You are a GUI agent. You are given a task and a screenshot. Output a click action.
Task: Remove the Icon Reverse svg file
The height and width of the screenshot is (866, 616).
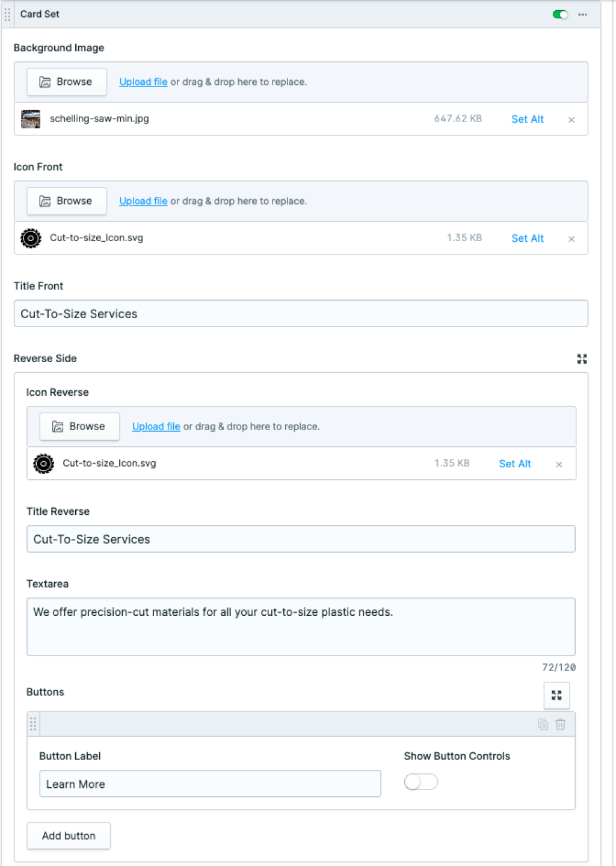pos(559,464)
